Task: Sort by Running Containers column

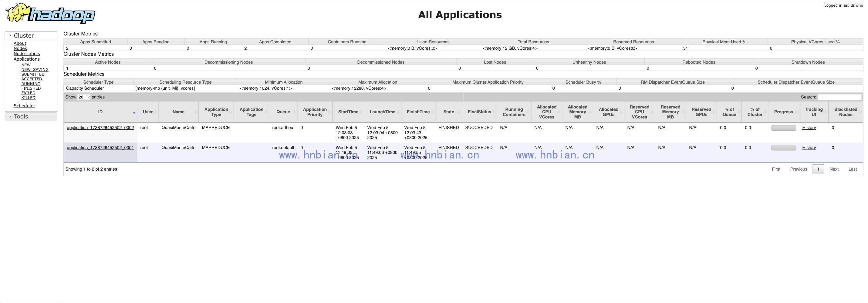Action: point(514,112)
